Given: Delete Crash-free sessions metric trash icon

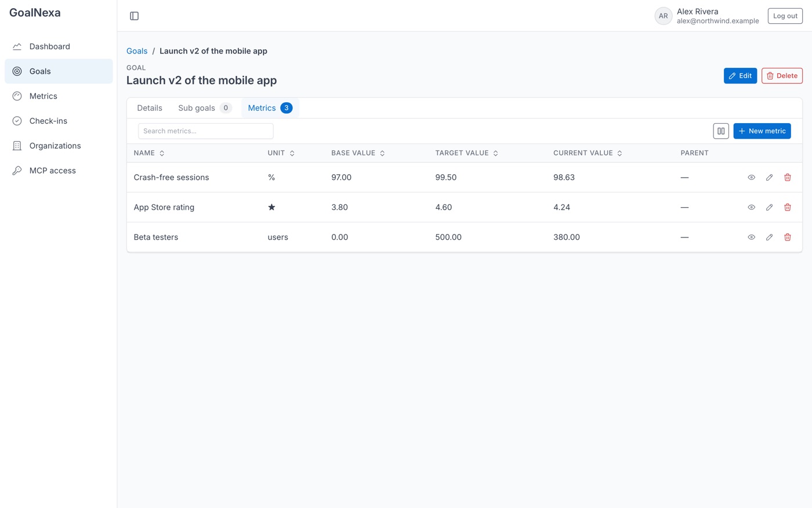Looking at the screenshot, I should [788, 178].
